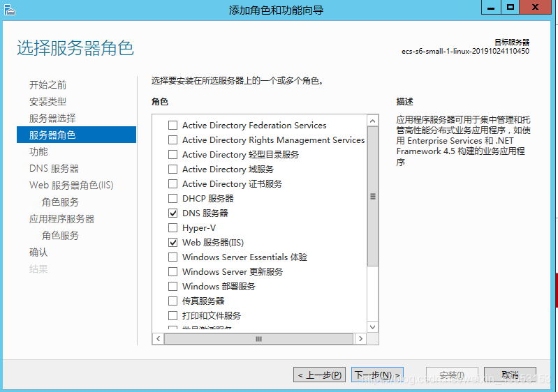Click the 下一步(N) button

click(377, 375)
